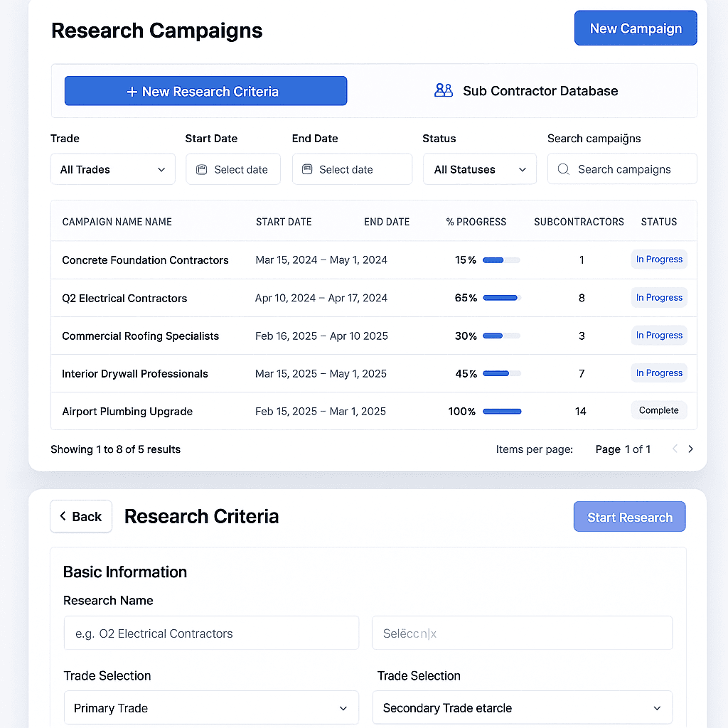Click subcontractor count 14 for Airport Plumbing
Screen dimensions: 728x728
point(580,412)
